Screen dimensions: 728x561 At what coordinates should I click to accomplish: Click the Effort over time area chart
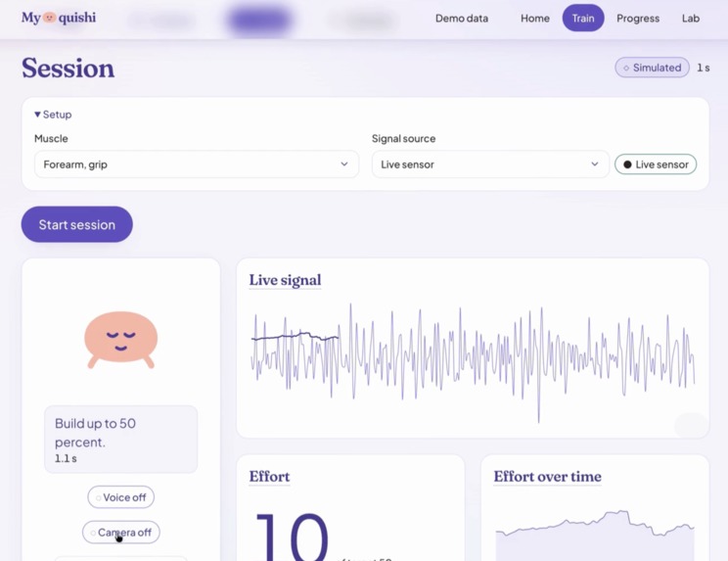point(595,536)
